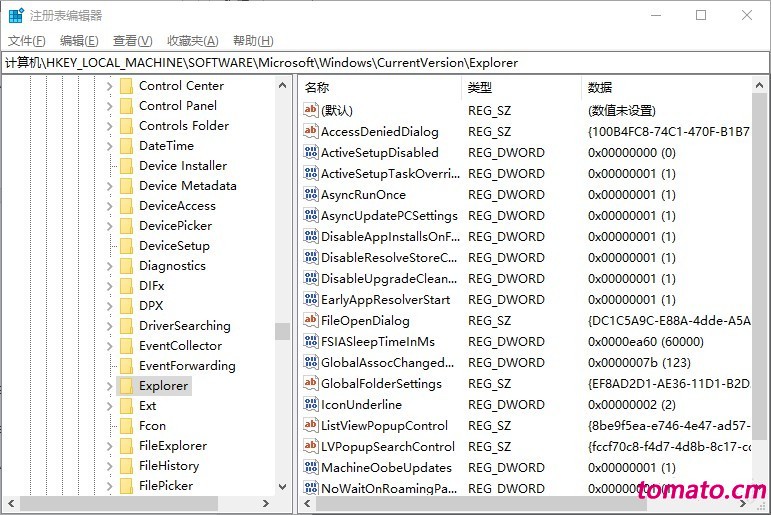Screen dimensions: 771x515
Task: Click the string icon of GlobalFolderSettings
Action: 310,383
